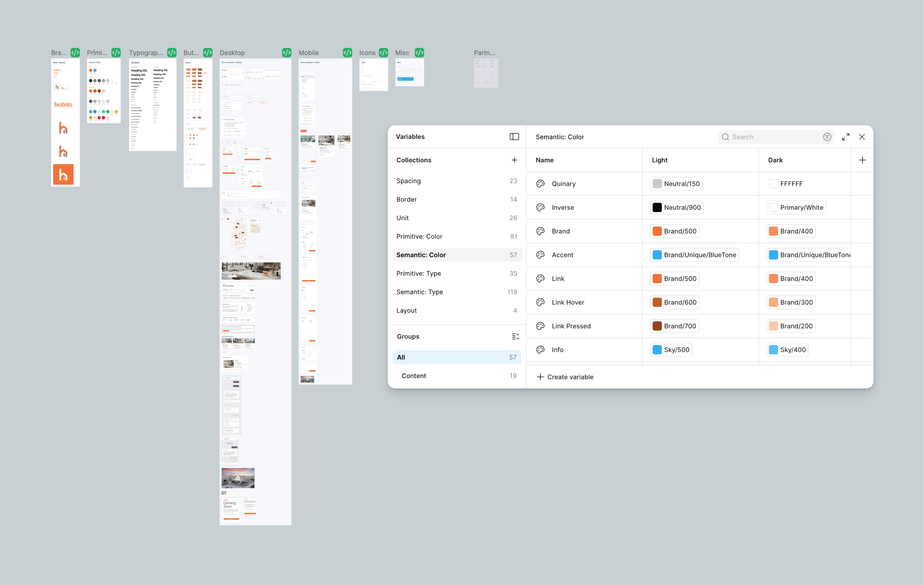Click the color palette icon beside Accent

click(x=540, y=255)
